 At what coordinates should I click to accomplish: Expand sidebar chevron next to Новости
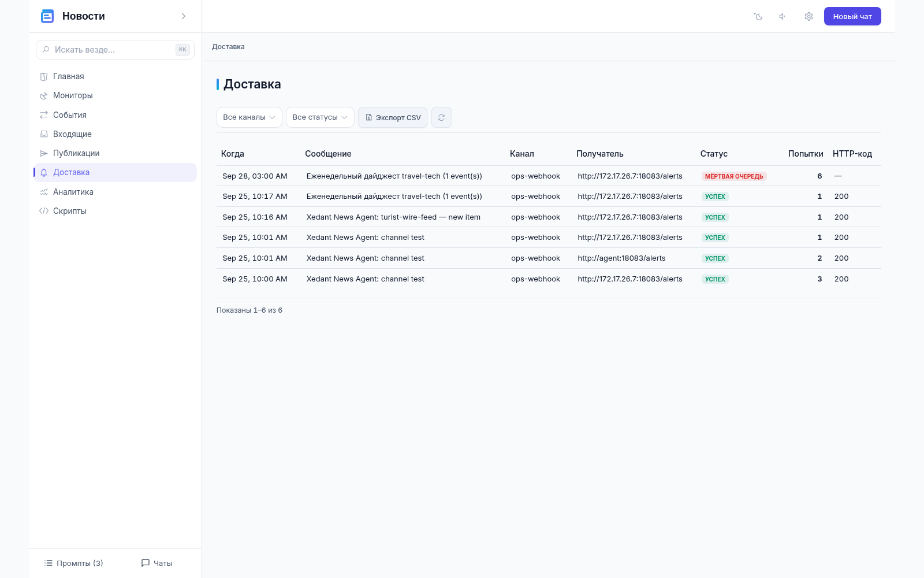tap(184, 16)
